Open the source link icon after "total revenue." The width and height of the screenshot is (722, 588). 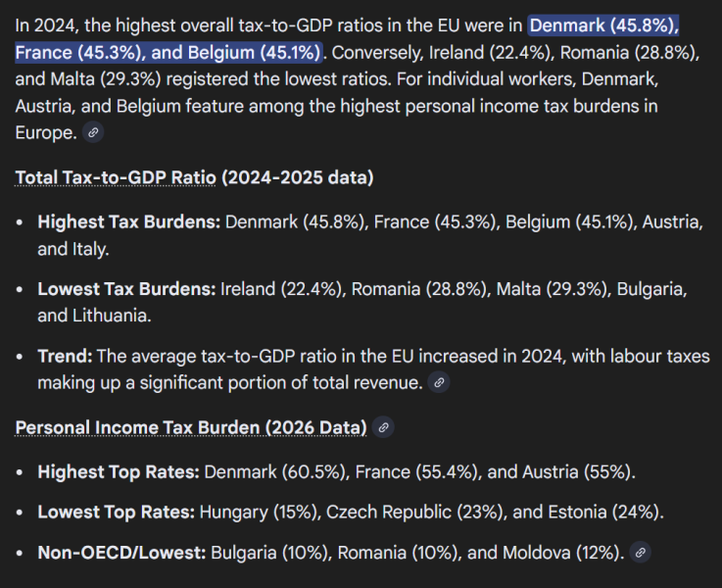click(440, 382)
